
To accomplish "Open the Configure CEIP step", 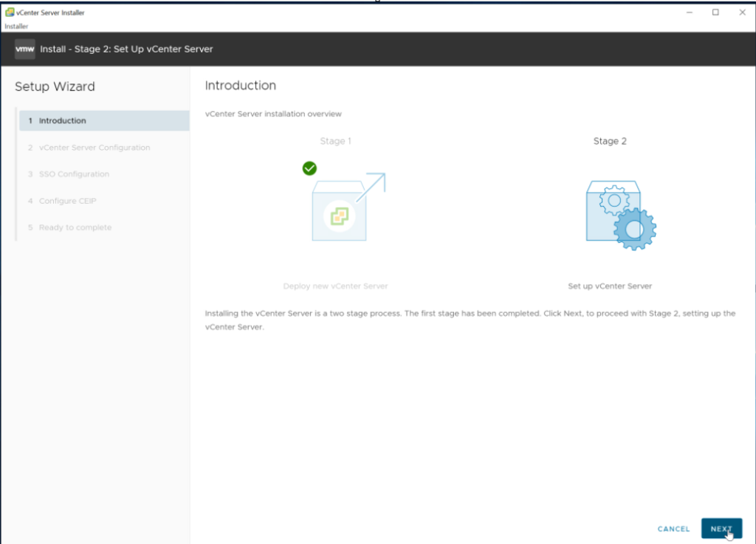I will coord(67,201).
